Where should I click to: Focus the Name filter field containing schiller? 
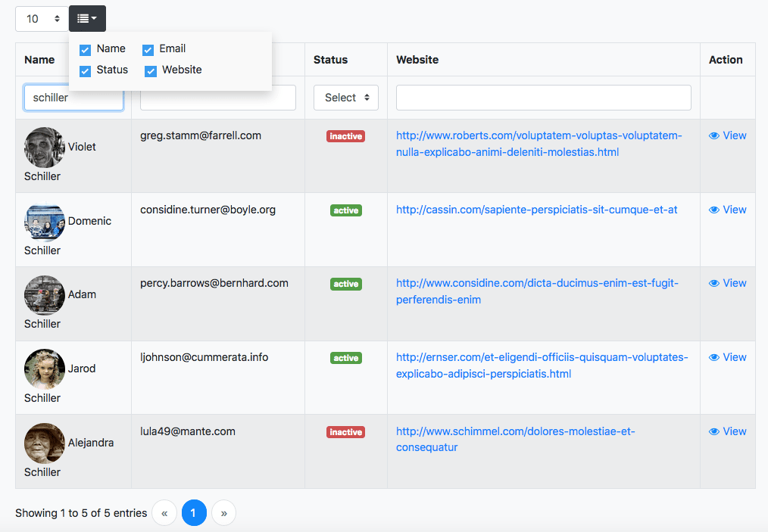(73, 98)
